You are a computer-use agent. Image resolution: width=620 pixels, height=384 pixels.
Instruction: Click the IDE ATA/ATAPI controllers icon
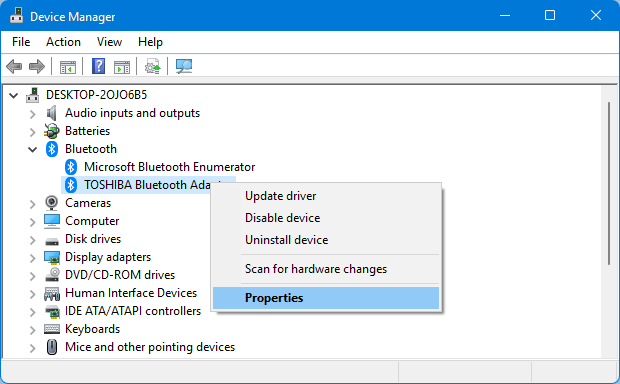pos(52,312)
